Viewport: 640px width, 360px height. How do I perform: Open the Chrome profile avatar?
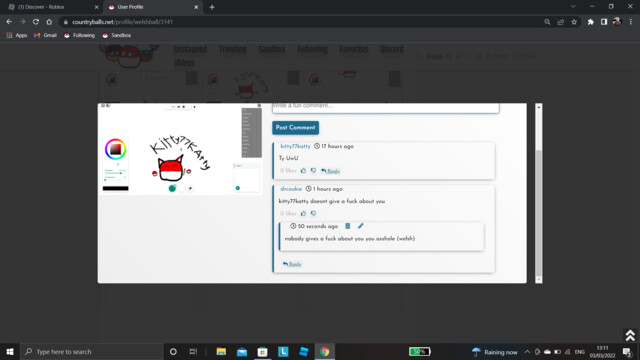pyautogui.click(x=617, y=22)
